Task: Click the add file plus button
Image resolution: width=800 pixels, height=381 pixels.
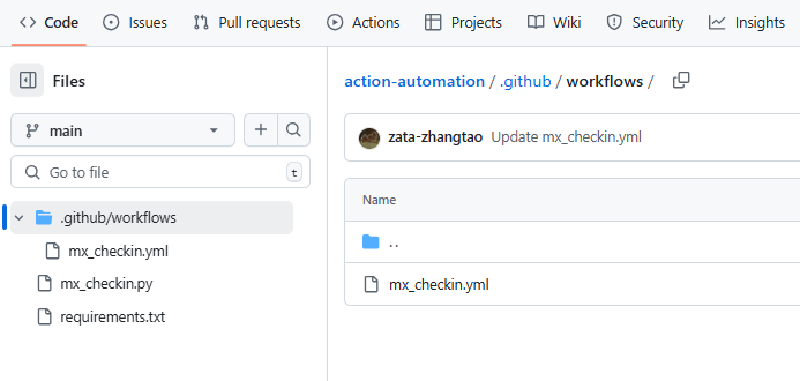Action: tap(261, 130)
